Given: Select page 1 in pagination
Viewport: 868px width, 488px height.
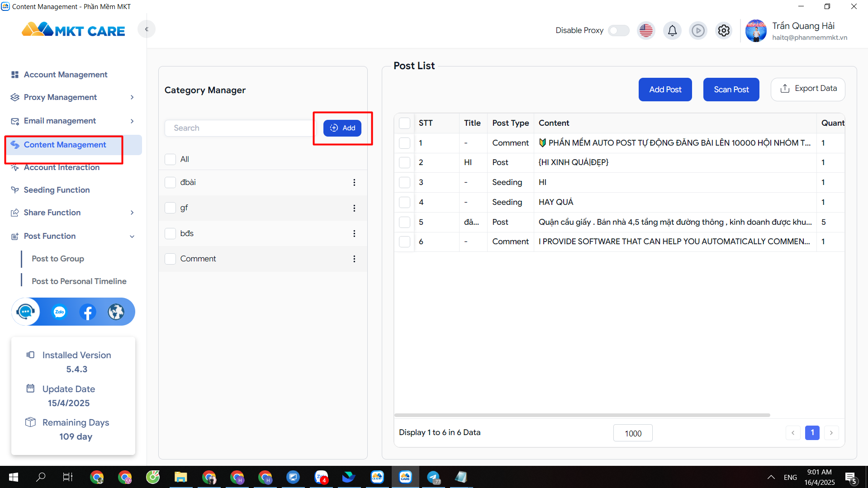Looking at the screenshot, I should pyautogui.click(x=812, y=433).
